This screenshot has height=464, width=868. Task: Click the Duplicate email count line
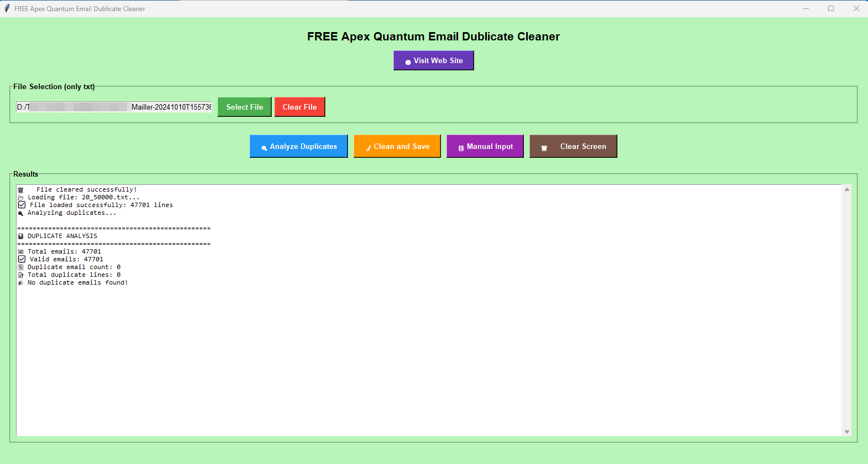74,267
